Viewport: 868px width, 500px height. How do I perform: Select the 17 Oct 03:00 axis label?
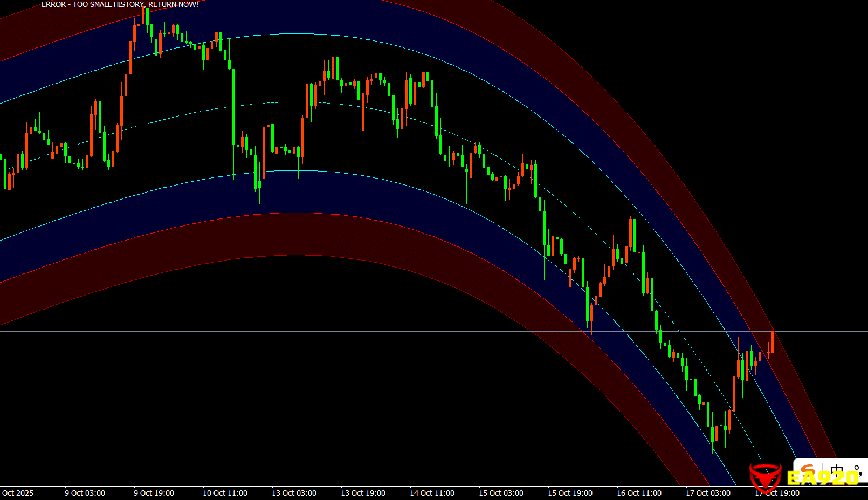(708, 493)
